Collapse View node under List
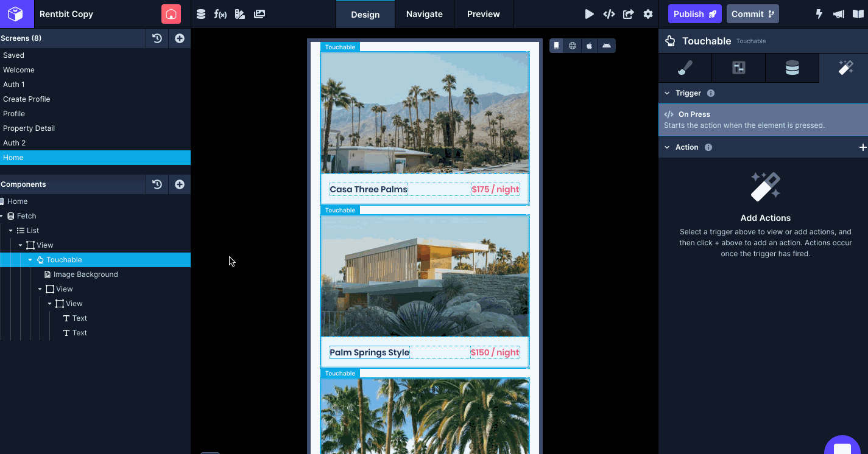The height and width of the screenshot is (454, 868). [x=21, y=245]
